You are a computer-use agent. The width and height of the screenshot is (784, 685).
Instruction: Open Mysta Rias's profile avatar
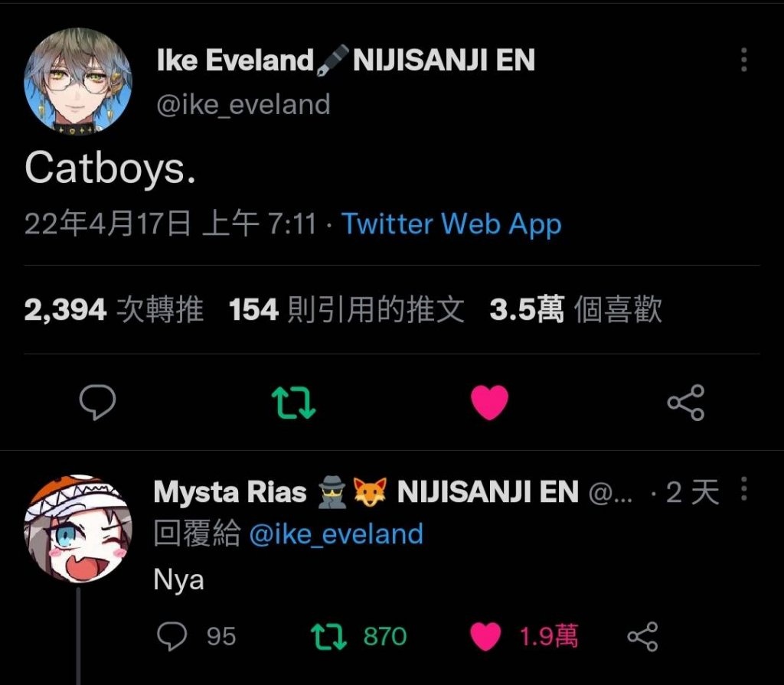(78, 529)
